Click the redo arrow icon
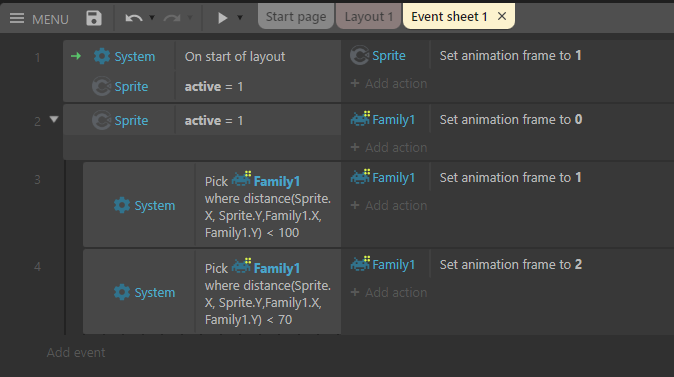This screenshot has height=377, width=674. [172, 18]
